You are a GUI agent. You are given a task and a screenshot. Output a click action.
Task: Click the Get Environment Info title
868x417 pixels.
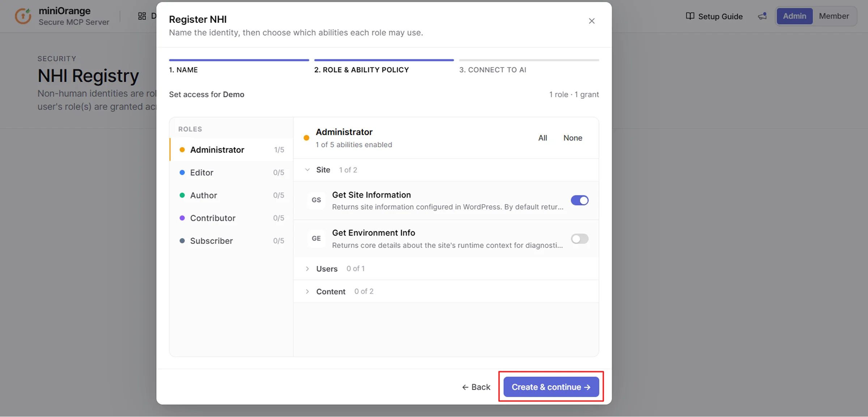[374, 233]
